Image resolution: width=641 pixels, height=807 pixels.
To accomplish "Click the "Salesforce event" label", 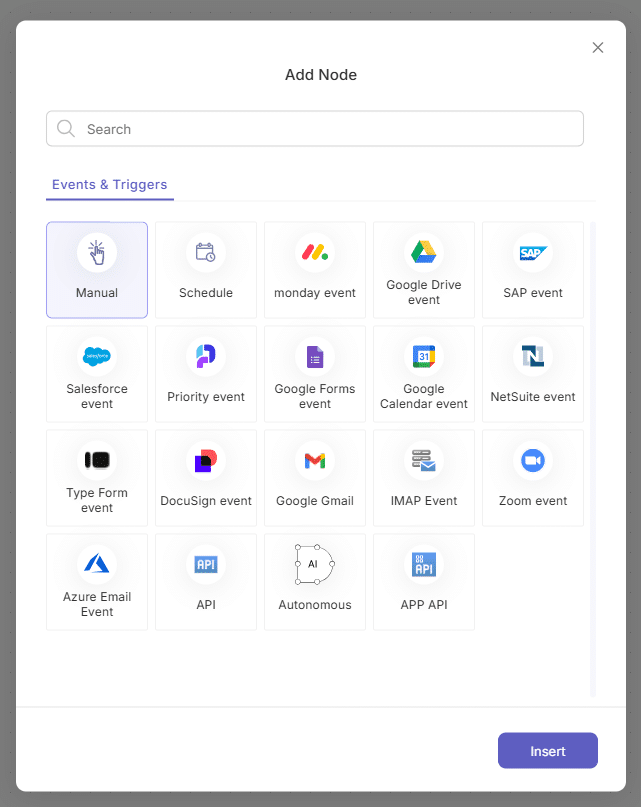I will point(97,396).
